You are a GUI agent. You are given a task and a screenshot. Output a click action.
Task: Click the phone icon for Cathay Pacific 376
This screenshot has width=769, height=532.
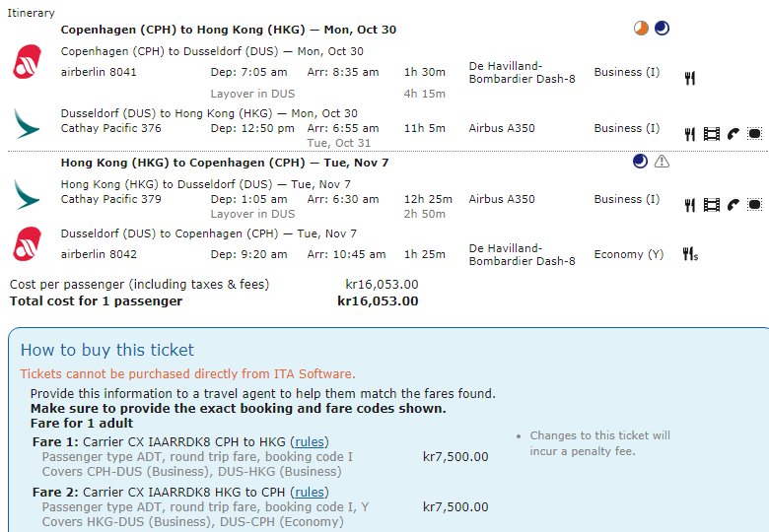(x=734, y=134)
